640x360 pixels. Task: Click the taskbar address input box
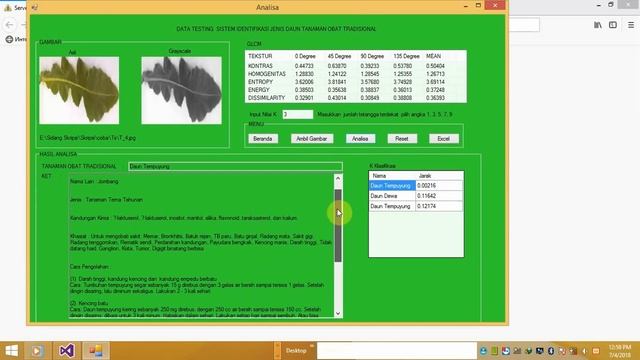point(396,351)
